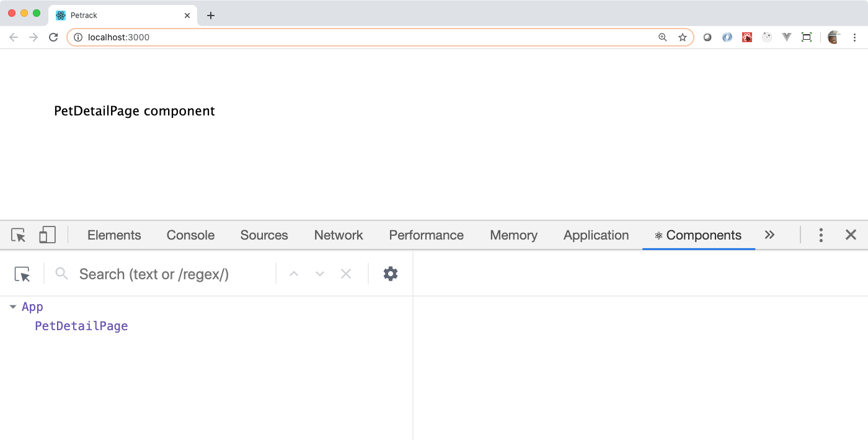Open a new browser tab

211,16
